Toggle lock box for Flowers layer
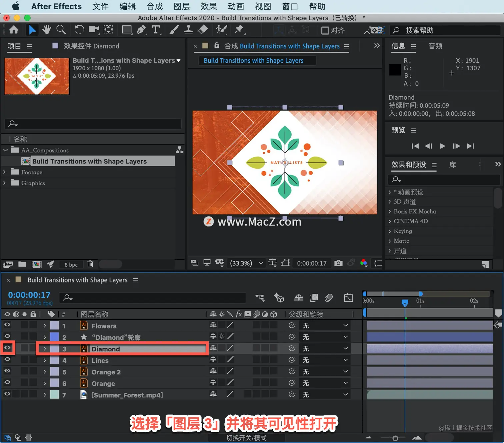This screenshot has height=443, width=504. 33,325
